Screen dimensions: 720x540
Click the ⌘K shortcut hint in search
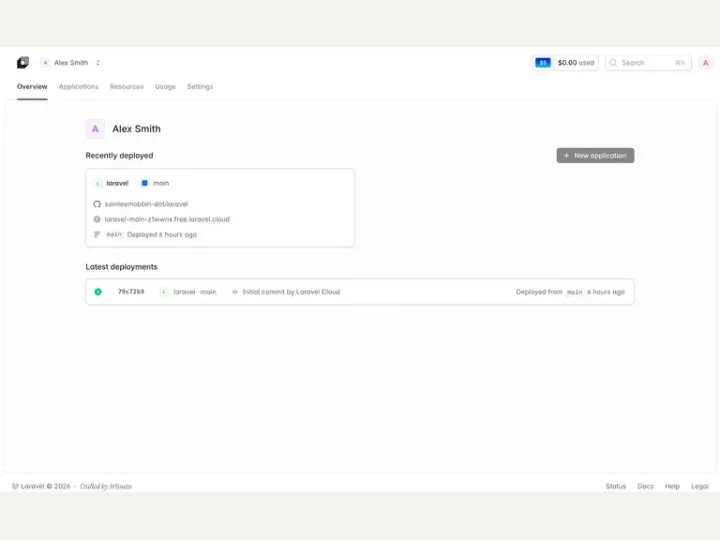680,62
